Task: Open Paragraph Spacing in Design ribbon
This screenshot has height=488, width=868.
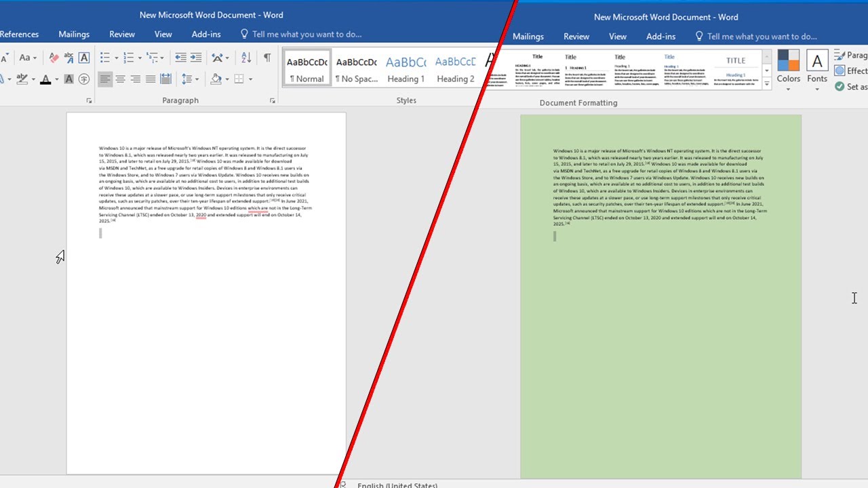Action: tap(851, 55)
